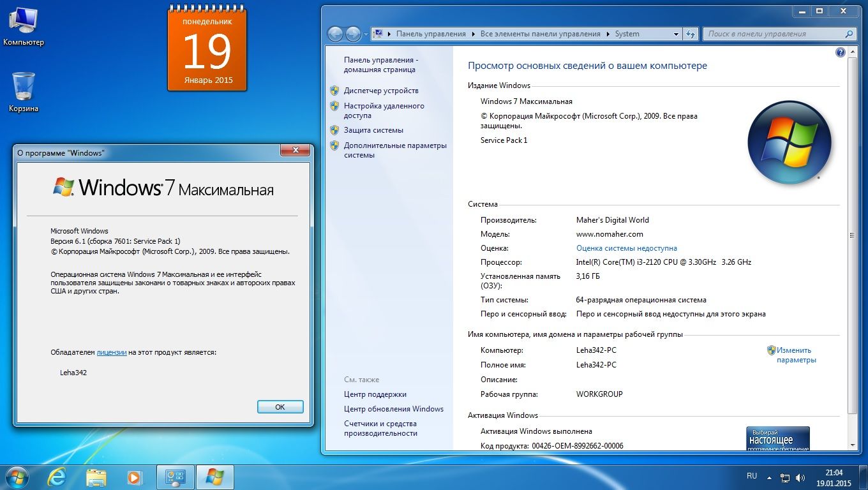
Task: Expand the address bar history dropdown
Action: coord(676,34)
